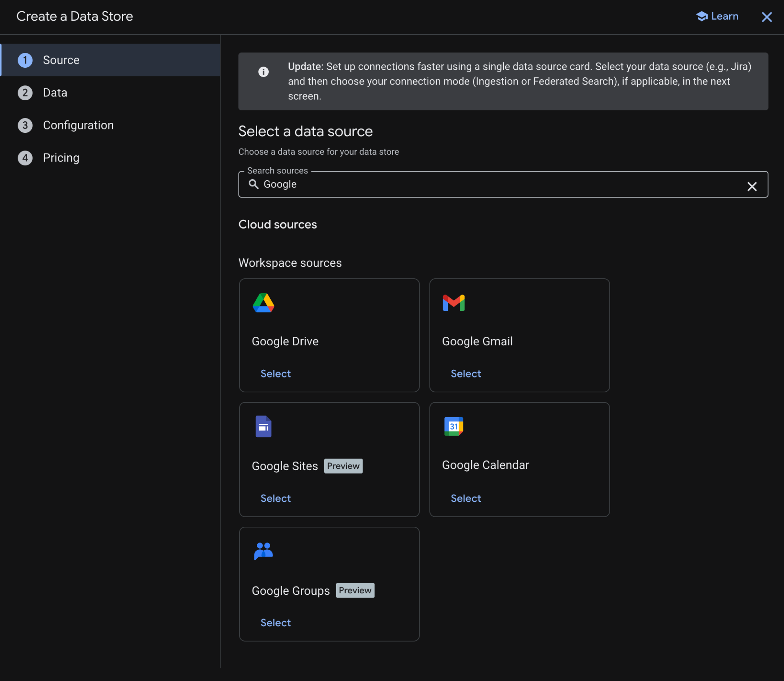Click the Gmail envelope icon
Image resolution: width=784 pixels, height=681 pixels.
pyautogui.click(x=454, y=303)
